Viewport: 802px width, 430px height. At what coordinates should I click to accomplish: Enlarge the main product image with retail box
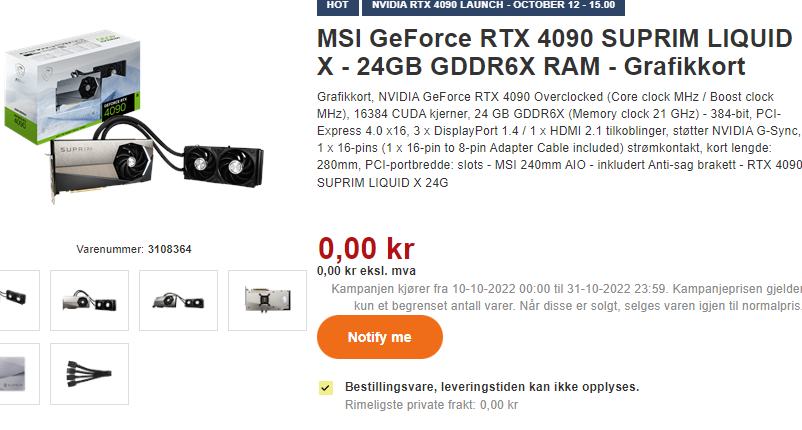point(134,118)
